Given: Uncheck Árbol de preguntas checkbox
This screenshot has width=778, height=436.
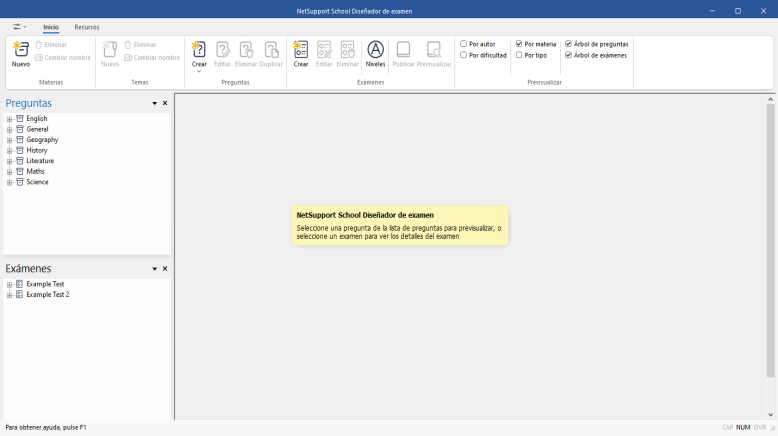Looking at the screenshot, I should [x=569, y=44].
